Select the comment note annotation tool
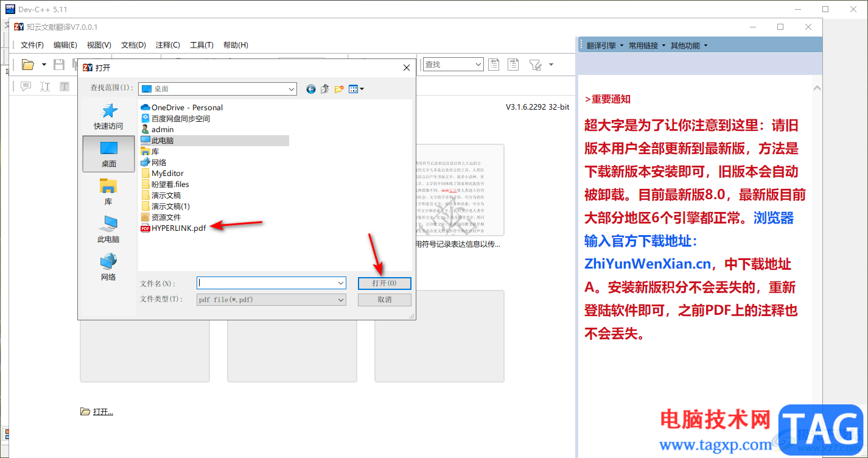868x458 pixels. click(26, 86)
